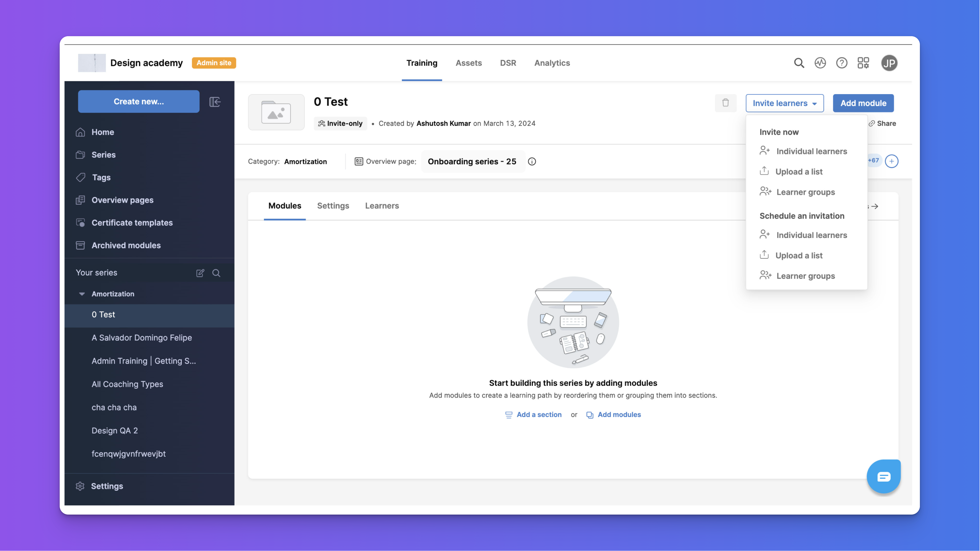The image size is (980, 551).
Task: Click the plus circle to add member
Action: 891,161
